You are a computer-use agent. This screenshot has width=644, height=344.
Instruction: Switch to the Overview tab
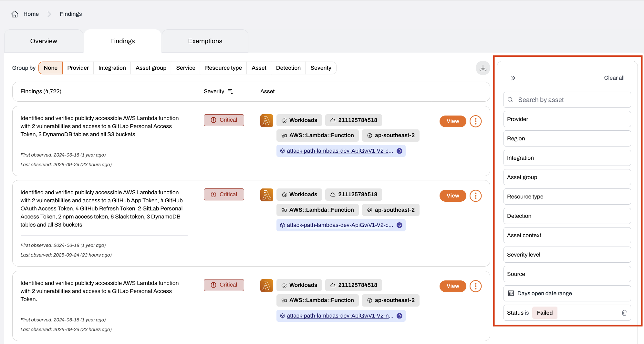pos(44,41)
